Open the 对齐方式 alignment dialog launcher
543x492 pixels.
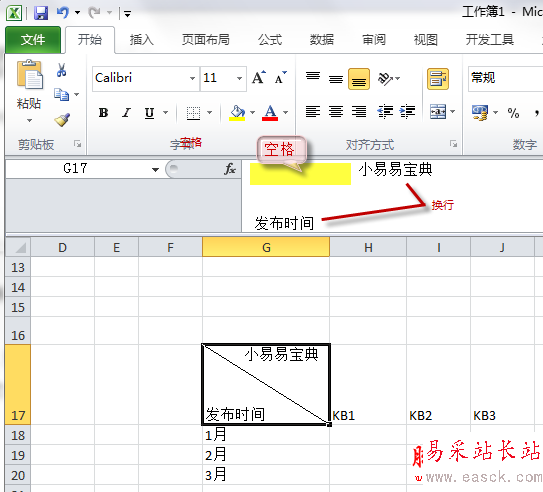coord(453,144)
